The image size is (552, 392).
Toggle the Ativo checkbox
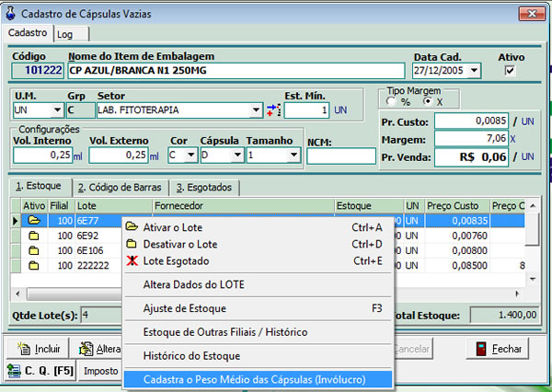coord(511,71)
